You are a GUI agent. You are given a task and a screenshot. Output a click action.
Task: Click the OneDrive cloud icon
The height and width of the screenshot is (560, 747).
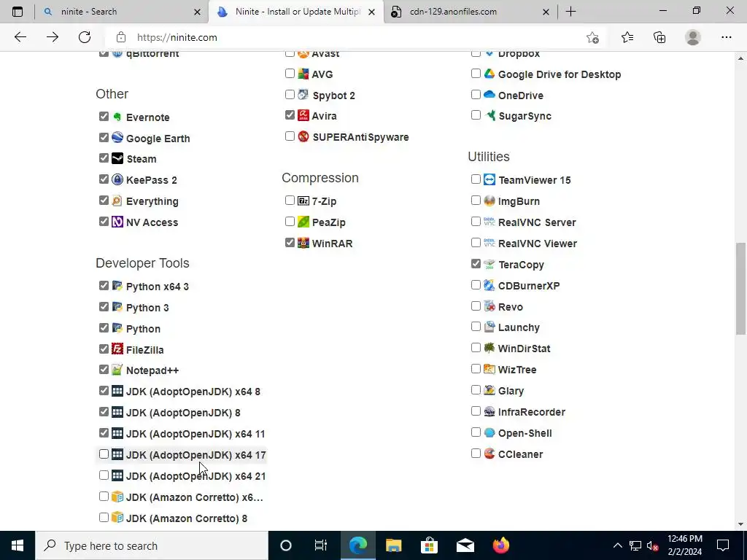pyautogui.click(x=489, y=94)
